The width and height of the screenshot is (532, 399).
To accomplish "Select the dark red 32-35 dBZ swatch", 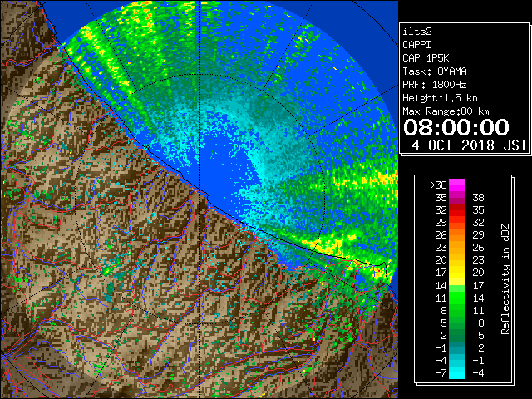I will coord(457,210).
